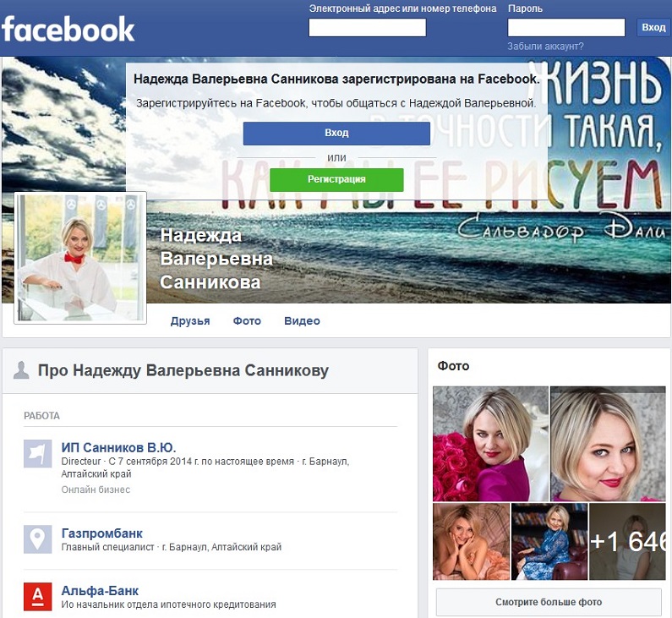672x618 pixels.
Task: Click the cover photo name Надежда Валерьевна Санникова
Action: coord(216,259)
